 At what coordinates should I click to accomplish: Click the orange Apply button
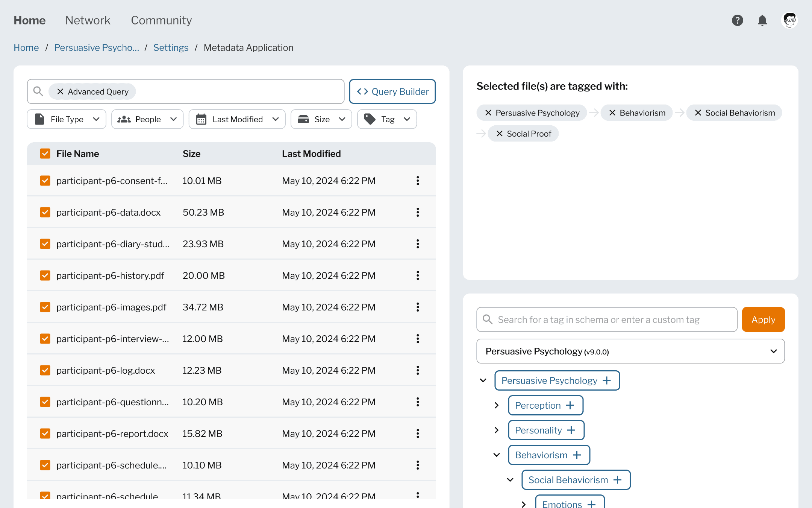(763, 319)
